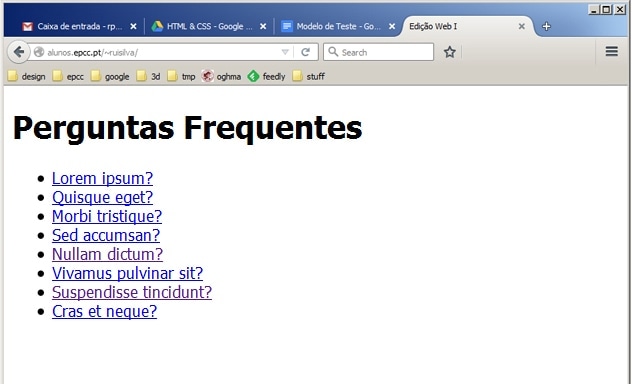
Task: Open the oghma bookmark
Action: tap(221, 76)
